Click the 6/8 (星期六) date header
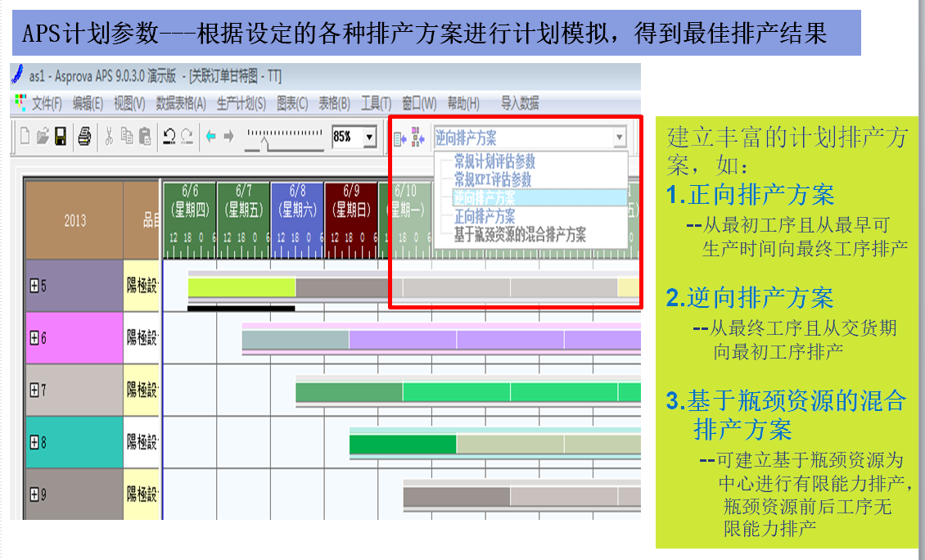Viewport: 925px width, 560px height. click(x=297, y=201)
